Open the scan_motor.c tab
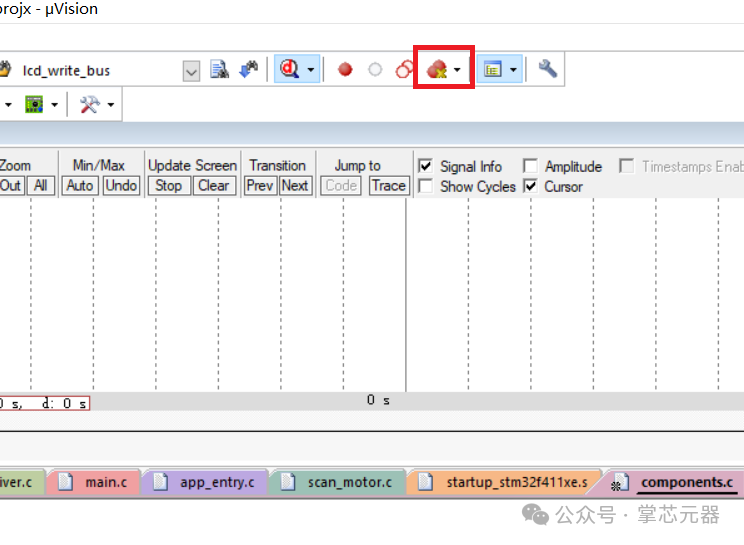 tap(337, 482)
